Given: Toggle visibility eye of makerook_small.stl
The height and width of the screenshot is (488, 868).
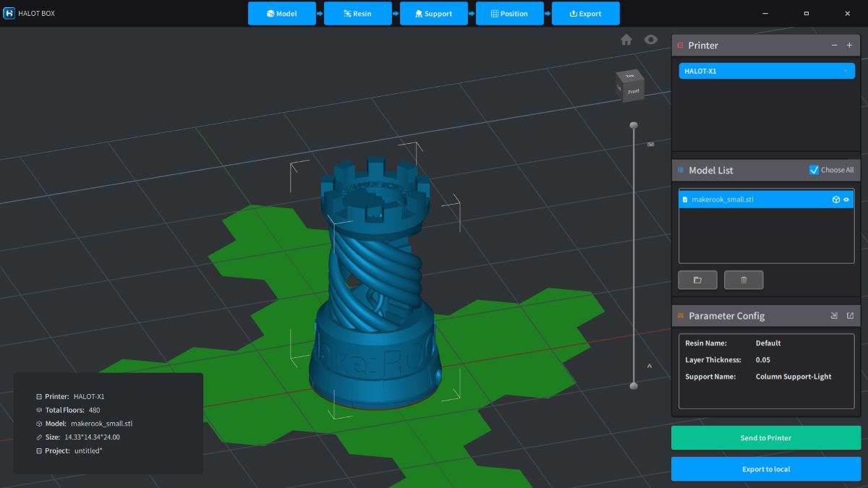Looking at the screenshot, I should pyautogui.click(x=846, y=200).
